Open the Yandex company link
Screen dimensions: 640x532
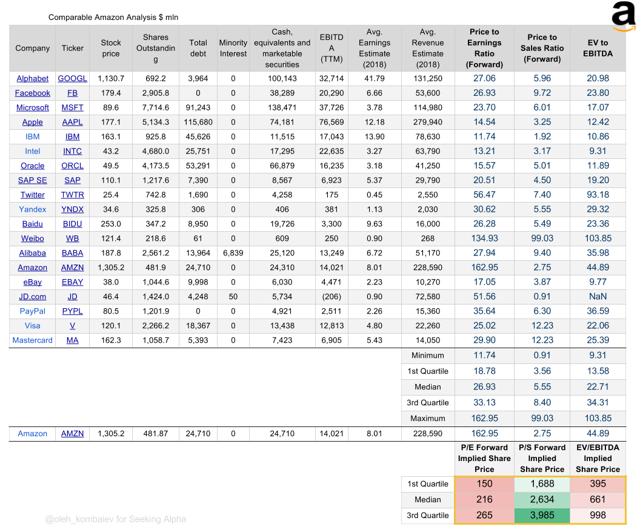coord(32,210)
